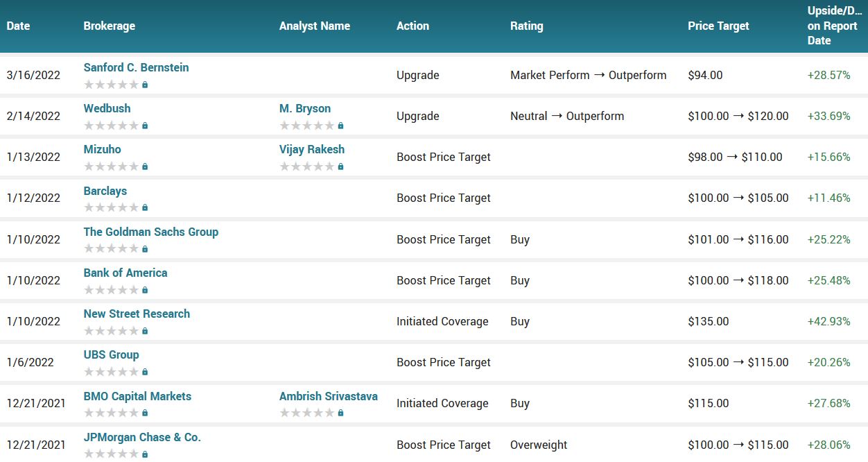Open analyst Ambrish Srivastava's profile
The image size is (868, 462).
click(329, 396)
